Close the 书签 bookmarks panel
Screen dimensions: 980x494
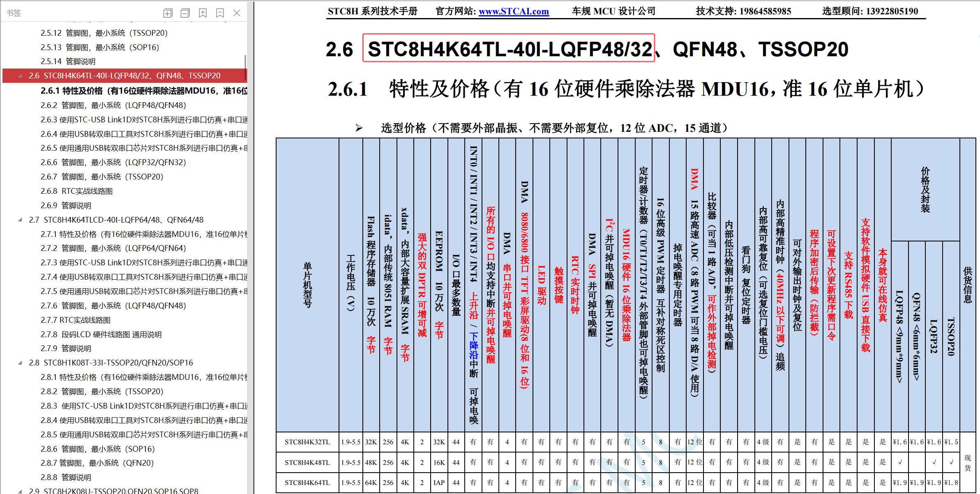coord(237,13)
